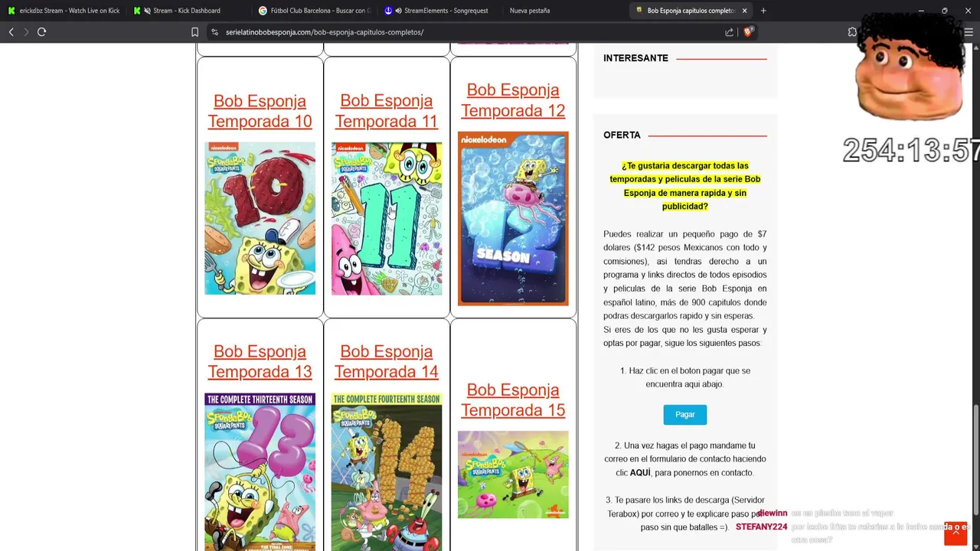Go back using browser back arrow
The width and height of the screenshot is (980, 551).
[11, 32]
